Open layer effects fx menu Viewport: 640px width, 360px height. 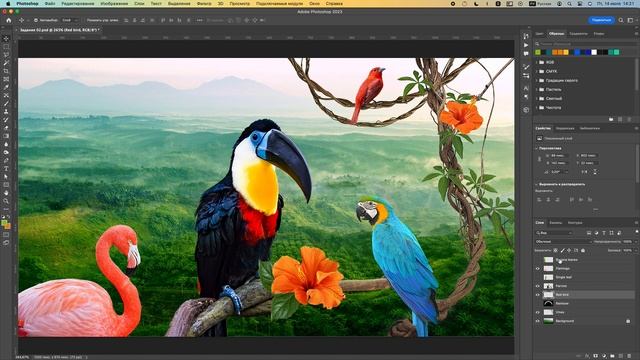tap(587, 356)
